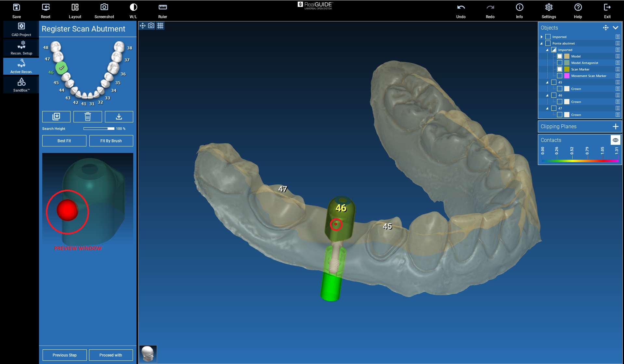Toggle Contacts eye visibility
The height and width of the screenshot is (364, 624).
coord(615,140)
